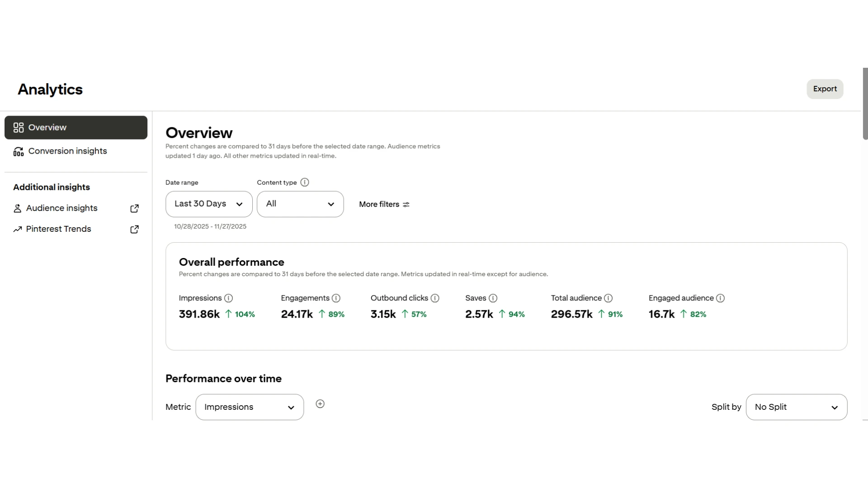Click the Export button
868x488 pixels.
tap(825, 89)
